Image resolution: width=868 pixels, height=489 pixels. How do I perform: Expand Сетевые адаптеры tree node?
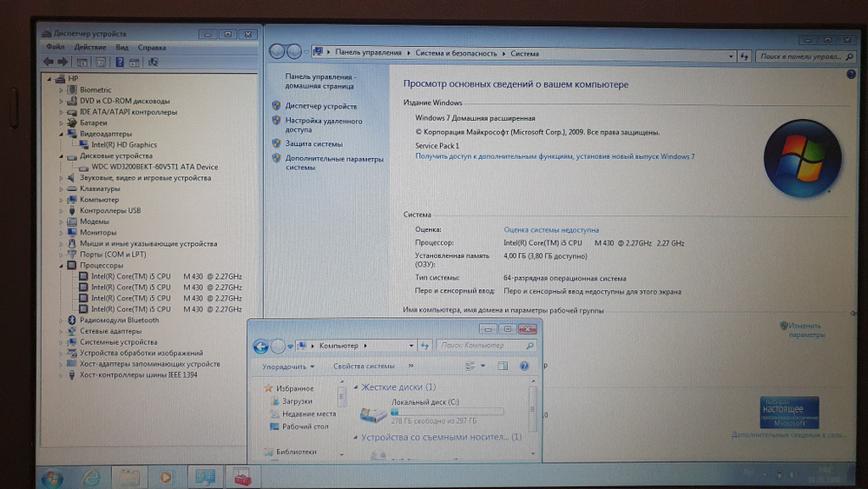pos(61,331)
